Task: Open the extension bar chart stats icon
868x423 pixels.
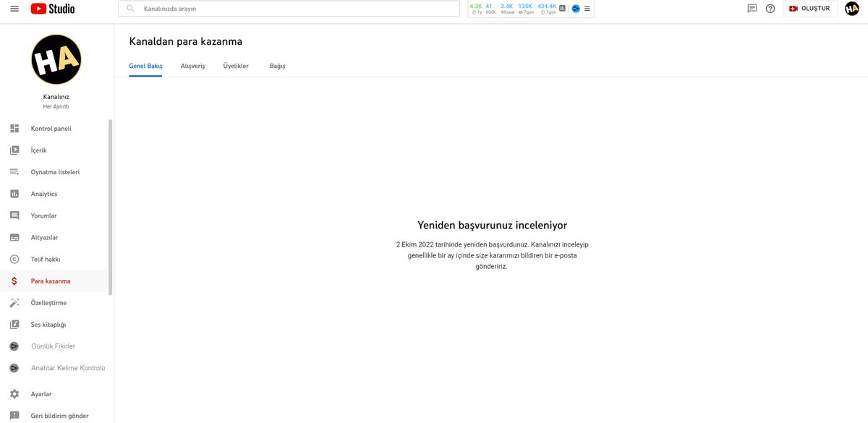Action: tap(562, 9)
